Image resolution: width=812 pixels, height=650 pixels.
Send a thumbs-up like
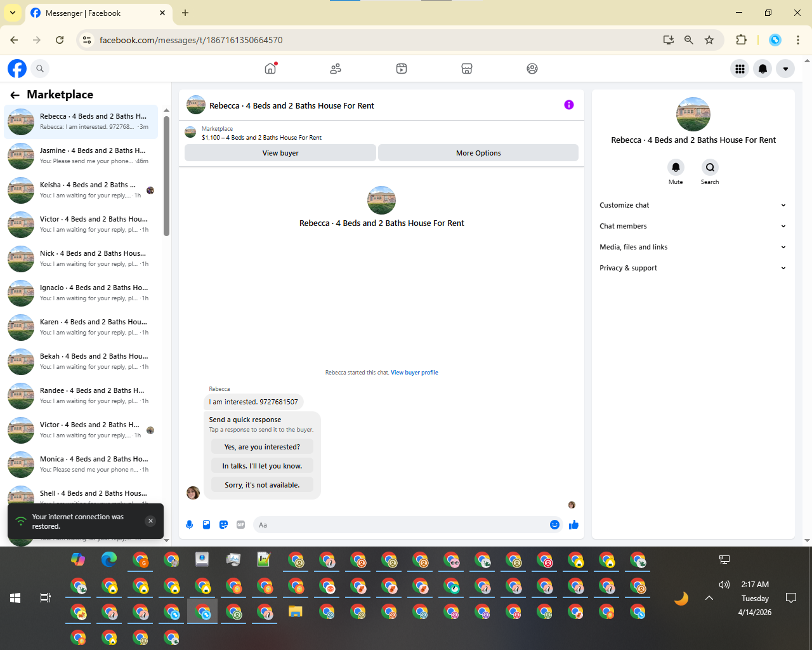tap(573, 525)
